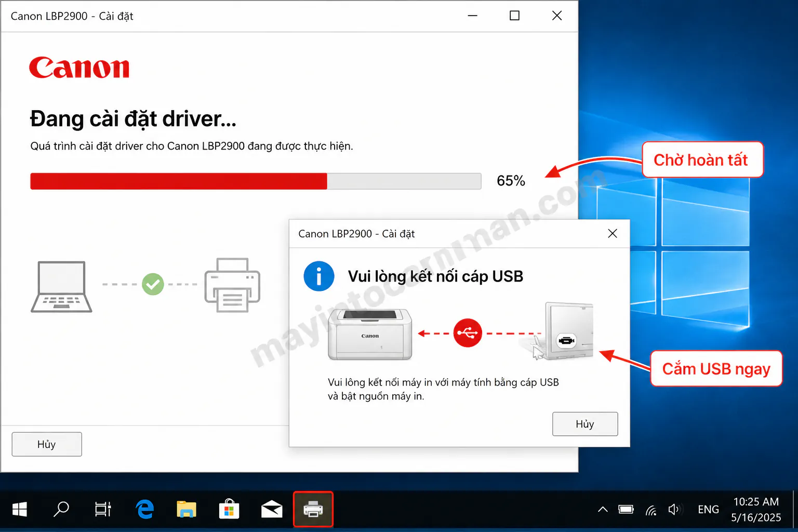Click Hủy in the USB connection dialog

pyautogui.click(x=585, y=424)
